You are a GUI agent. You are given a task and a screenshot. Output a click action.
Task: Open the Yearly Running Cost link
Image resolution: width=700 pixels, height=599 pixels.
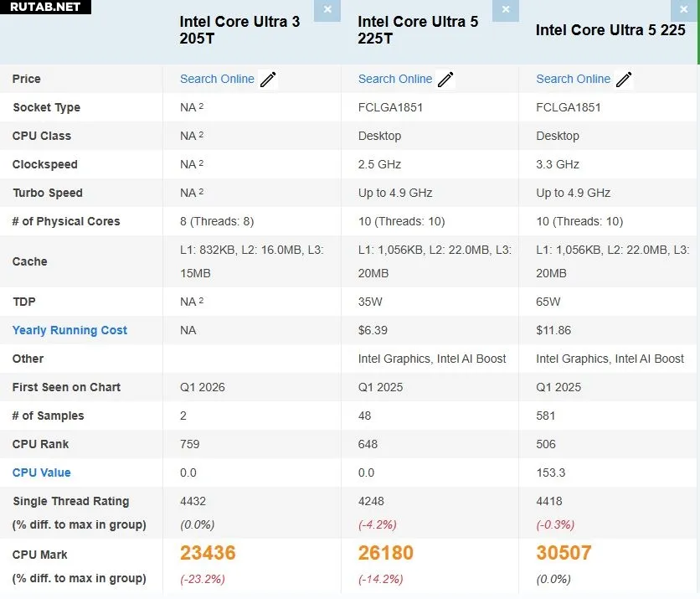click(x=69, y=330)
